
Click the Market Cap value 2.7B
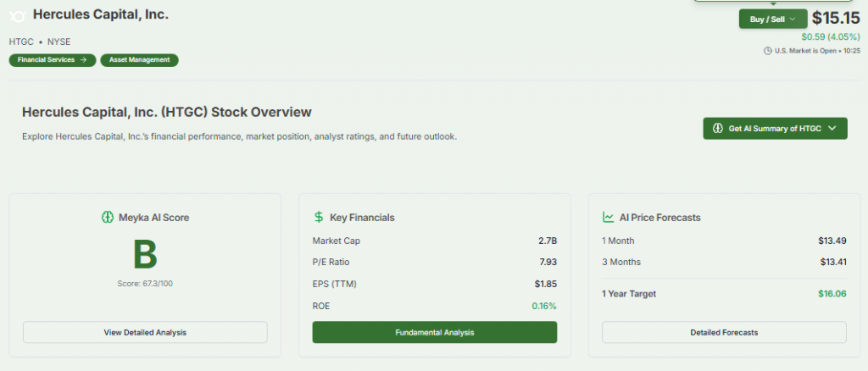point(547,241)
